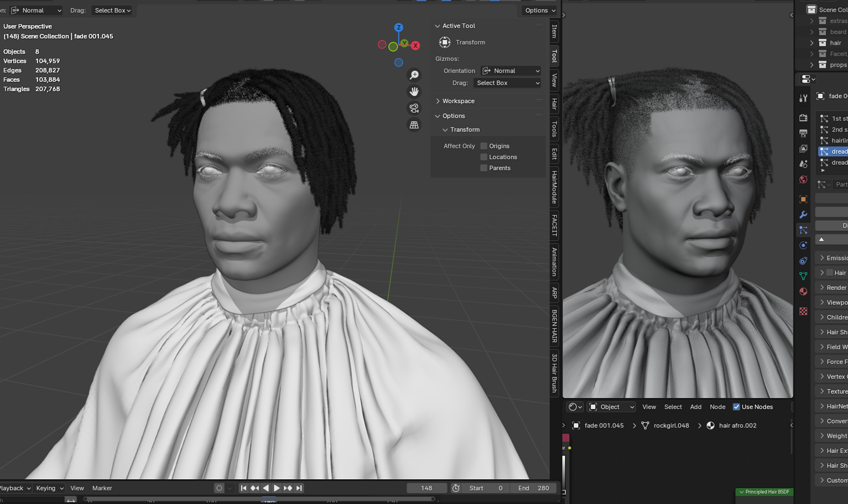Open the Object Data properties tab icon
The height and width of the screenshot is (504, 848).
tap(803, 276)
